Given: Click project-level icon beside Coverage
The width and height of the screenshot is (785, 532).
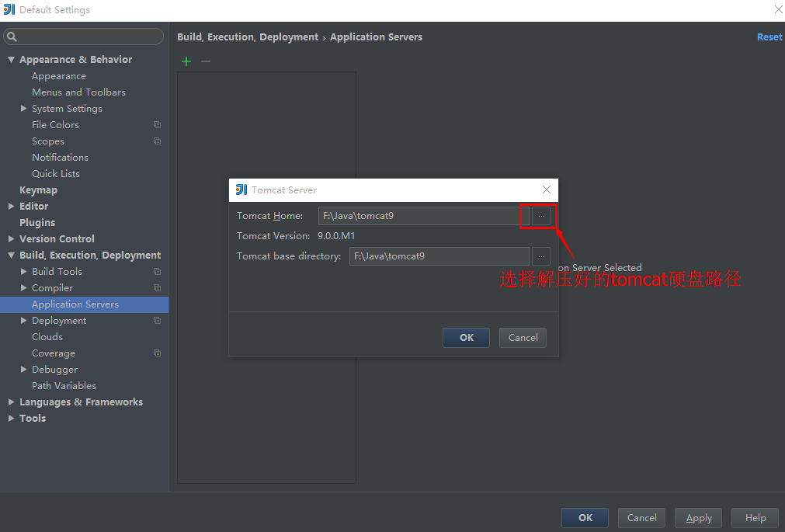Looking at the screenshot, I should click(157, 353).
